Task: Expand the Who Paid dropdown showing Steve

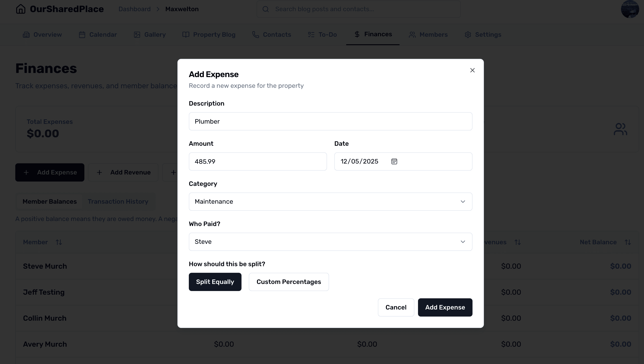Action: (330, 242)
